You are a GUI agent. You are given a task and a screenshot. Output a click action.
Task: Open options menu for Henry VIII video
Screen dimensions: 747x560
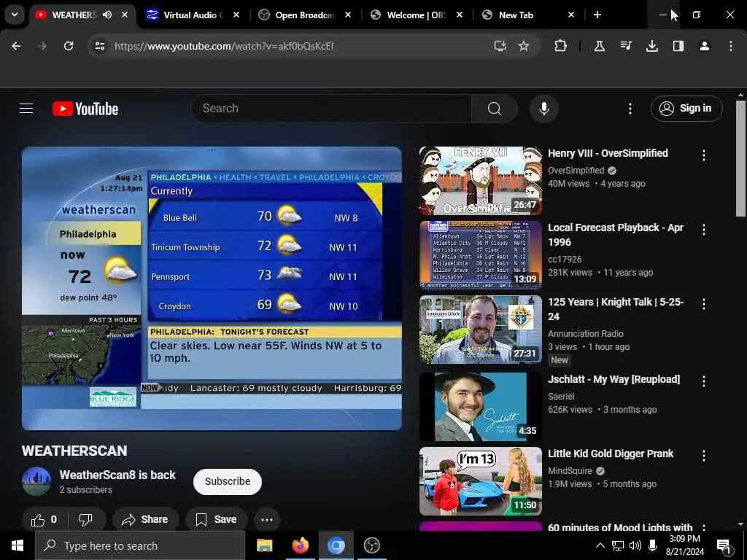pos(704,155)
